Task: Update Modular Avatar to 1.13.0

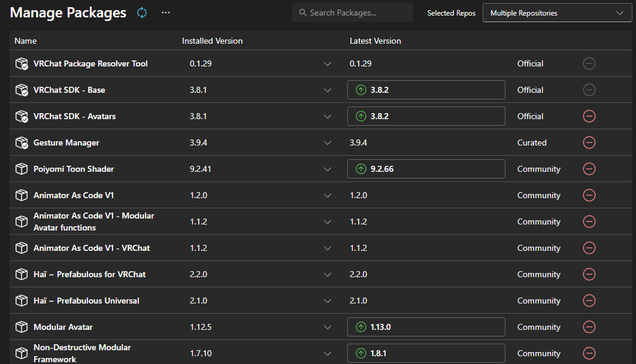Action: point(426,327)
